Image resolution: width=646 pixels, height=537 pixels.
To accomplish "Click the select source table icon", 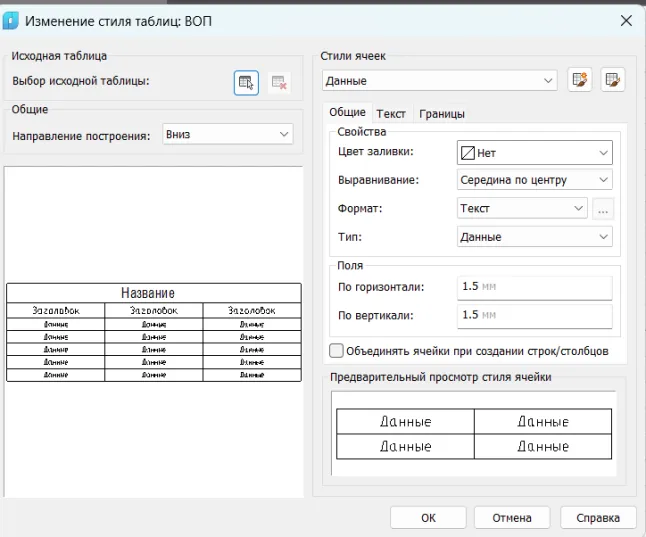I will pos(246,82).
